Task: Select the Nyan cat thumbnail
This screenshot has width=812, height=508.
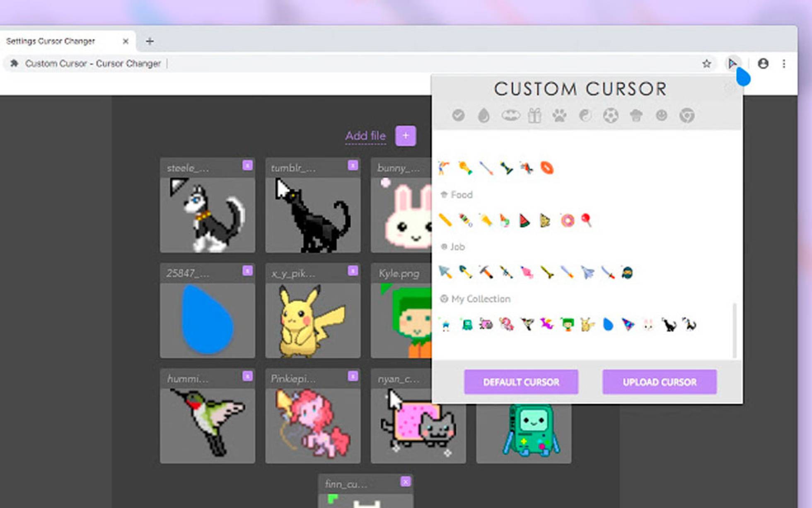Action: (418, 426)
